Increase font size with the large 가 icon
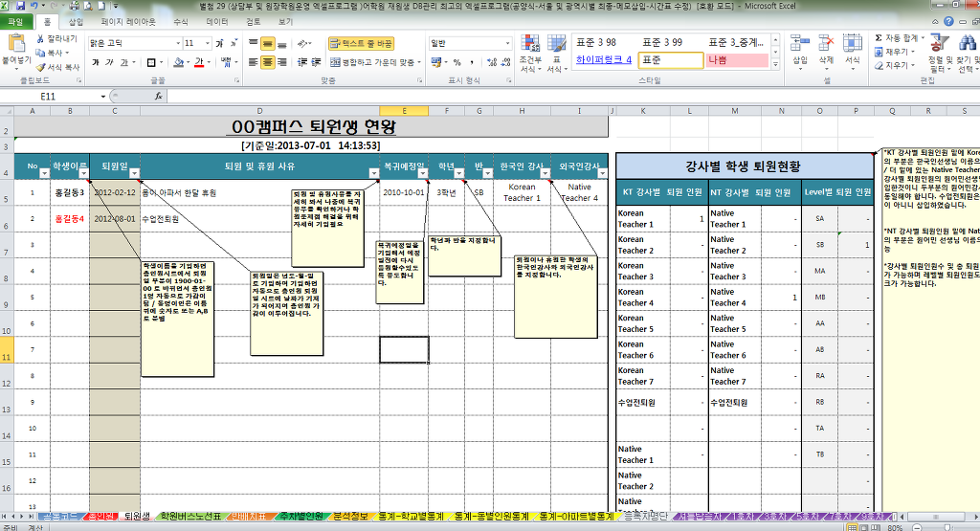Image resolution: width=980 pixels, height=531 pixels. 219,43
